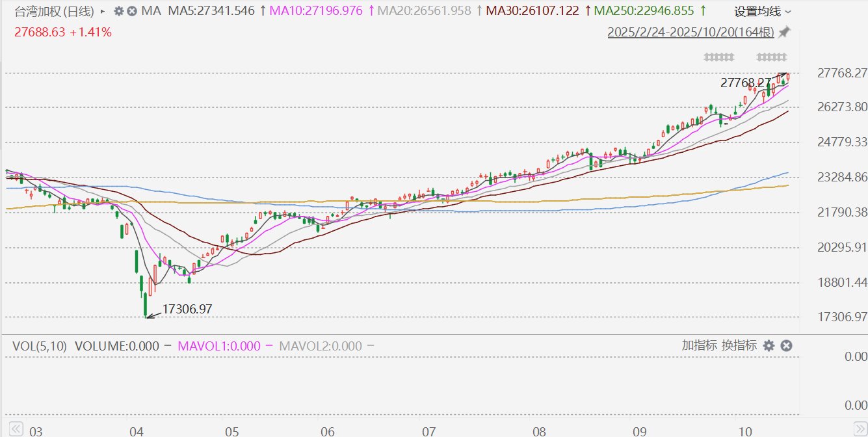Close the VOL indicator panel
This screenshot has width=868, height=437.
coord(786,345)
